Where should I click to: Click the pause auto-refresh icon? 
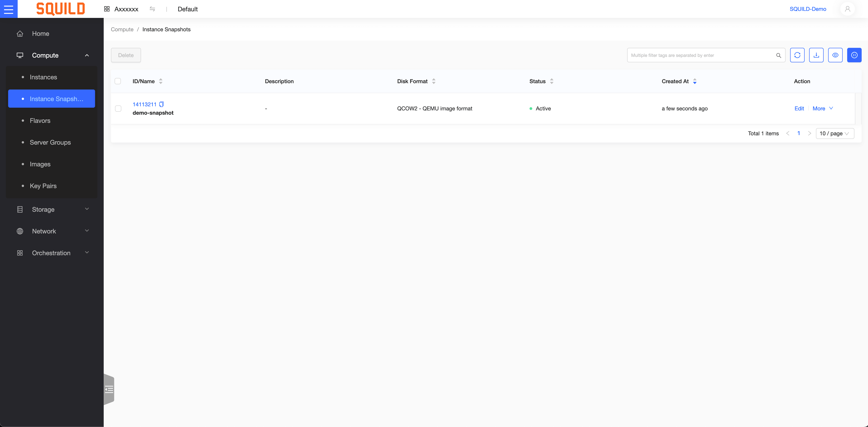coord(854,55)
